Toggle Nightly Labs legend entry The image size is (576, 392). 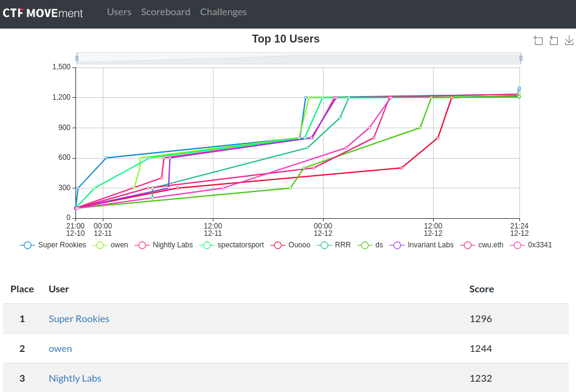tap(164, 245)
